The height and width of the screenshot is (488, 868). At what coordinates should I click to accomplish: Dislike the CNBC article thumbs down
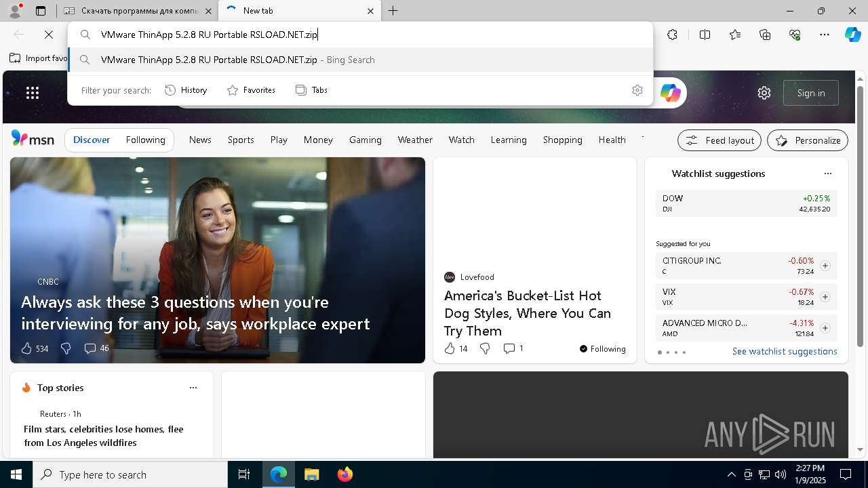[x=66, y=348]
